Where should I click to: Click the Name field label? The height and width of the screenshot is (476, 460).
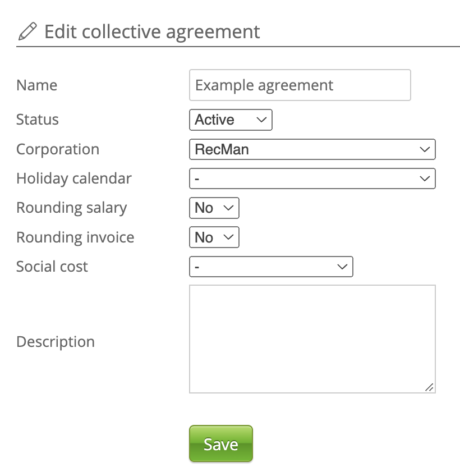pos(37,85)
